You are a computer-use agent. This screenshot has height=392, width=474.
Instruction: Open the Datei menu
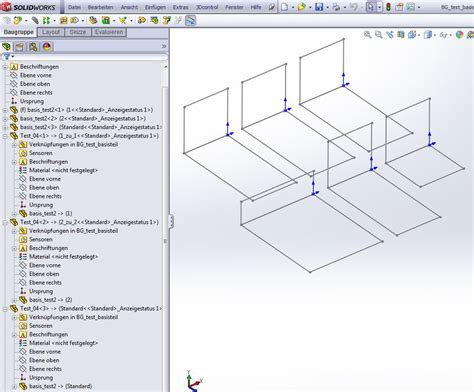[74, 7]
